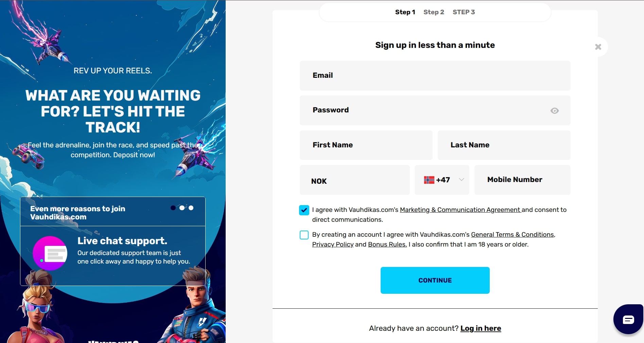Jump to the STEP 3 tab
This screenshot has width=644, height=343.
[464, 12]
